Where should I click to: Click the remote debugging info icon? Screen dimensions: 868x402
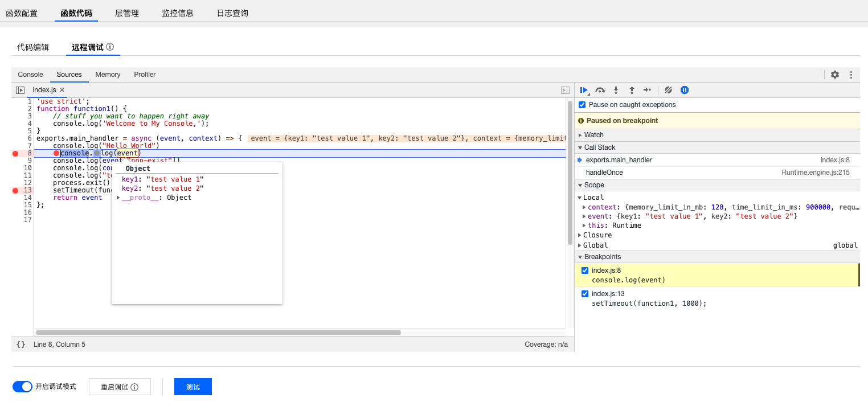110,47
